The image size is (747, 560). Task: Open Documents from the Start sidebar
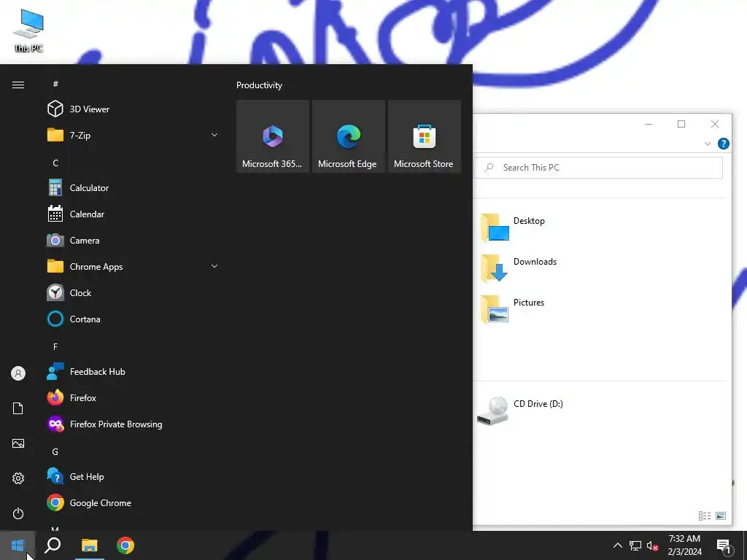click(18, 408)
